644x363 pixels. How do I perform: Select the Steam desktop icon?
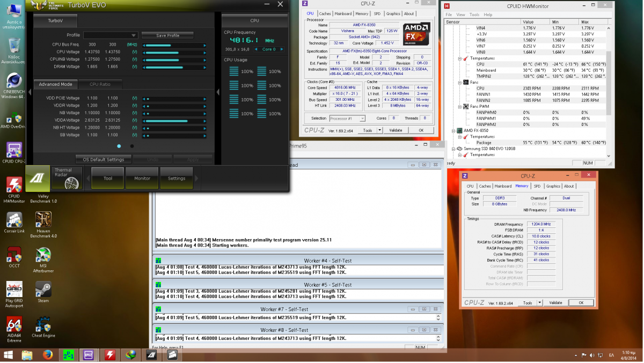pyautogui.click(x=43, y=293)
